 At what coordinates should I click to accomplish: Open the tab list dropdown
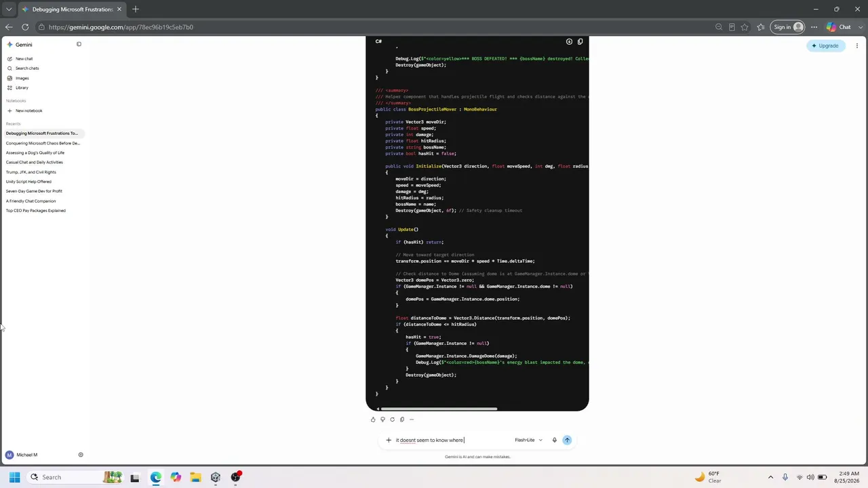pyautogui.click(x=8, y=9)
